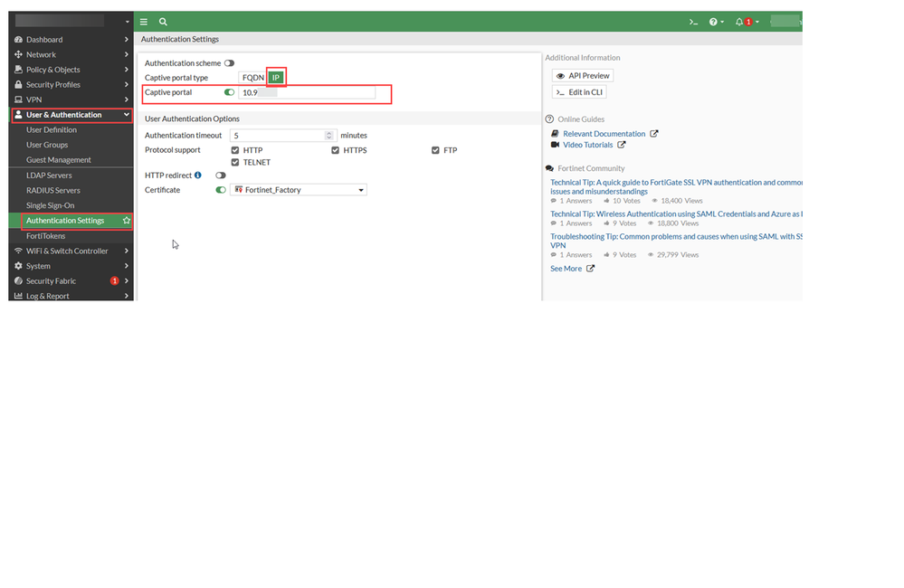The height and width of the screenshot is (588, 904).
Task: Expand the Network menu section
Action: [x=71, y=55]
